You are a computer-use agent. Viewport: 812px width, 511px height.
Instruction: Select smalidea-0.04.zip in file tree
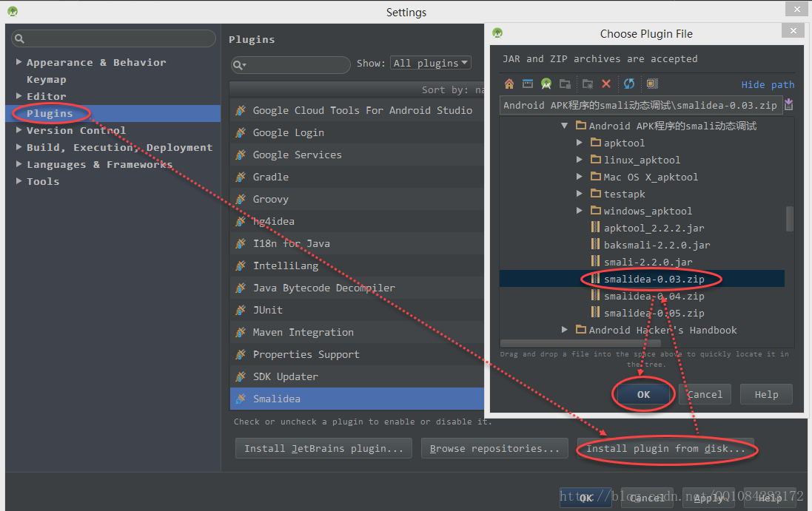[654, 296]
